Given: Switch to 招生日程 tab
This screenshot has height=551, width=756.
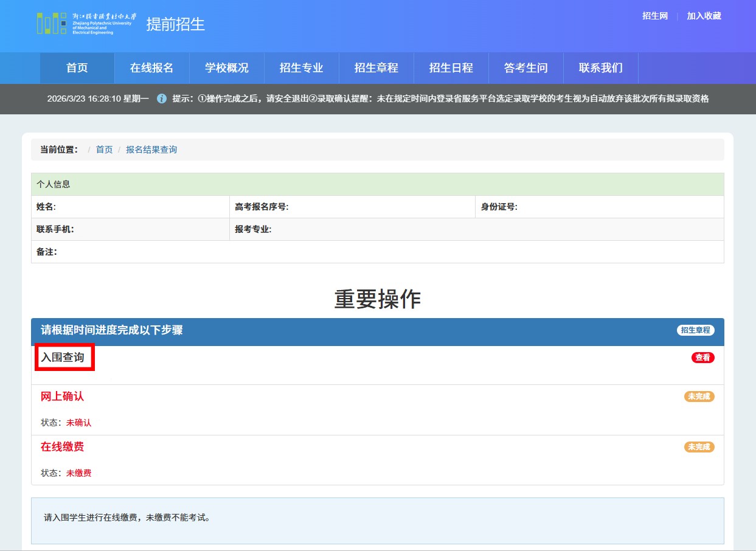Looking at the screenshot, I should (451, 68).
